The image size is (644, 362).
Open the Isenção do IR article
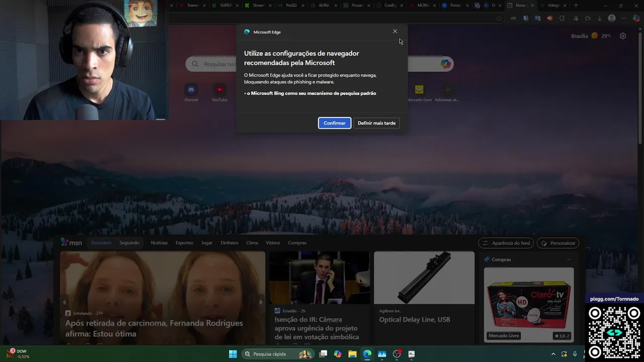[317, 328]
